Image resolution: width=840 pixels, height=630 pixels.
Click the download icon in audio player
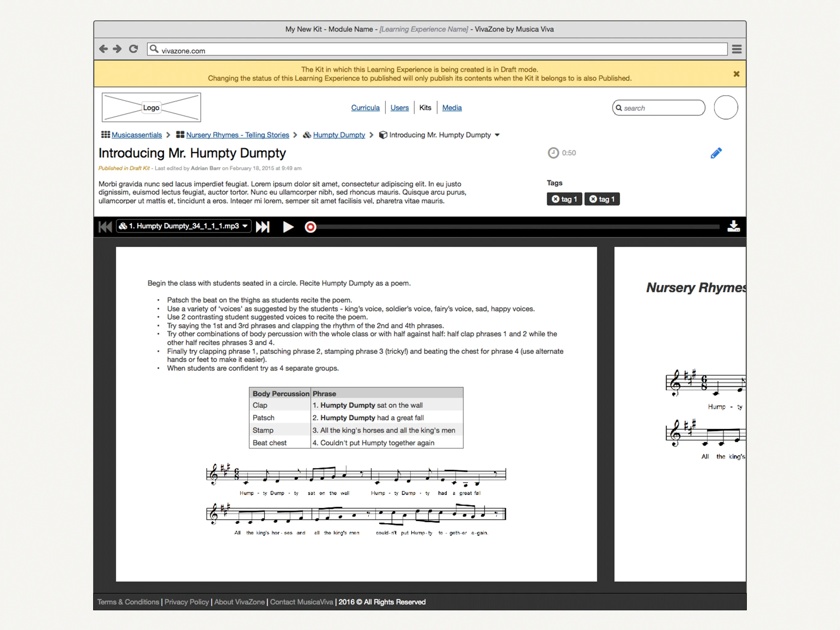[x=733, y=226]
